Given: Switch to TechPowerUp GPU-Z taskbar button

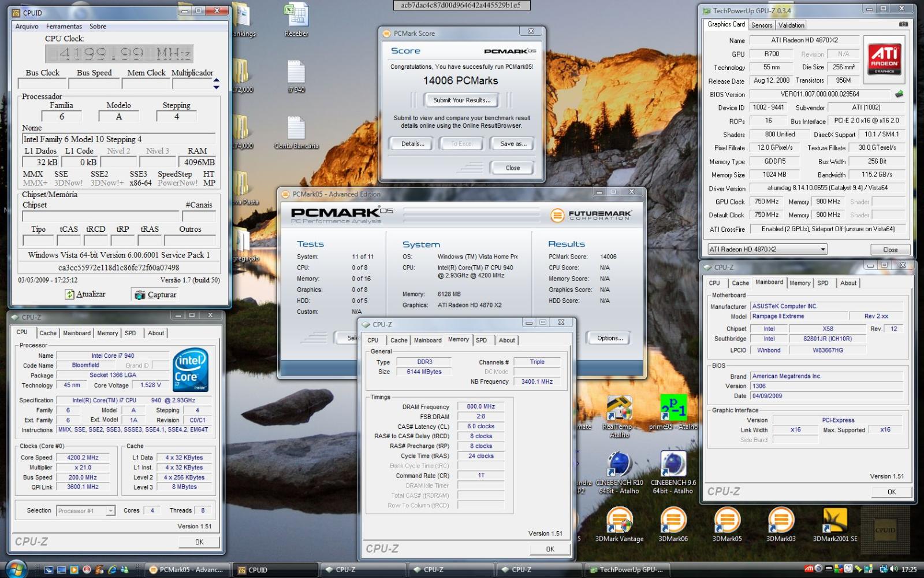Looking at the screenshot, I should (x=627, y=569).
